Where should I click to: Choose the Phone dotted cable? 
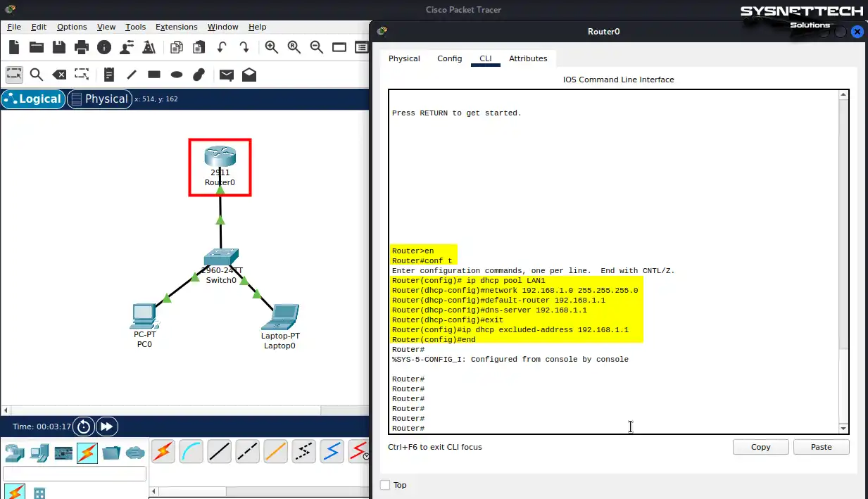click(x=304, y=451)
